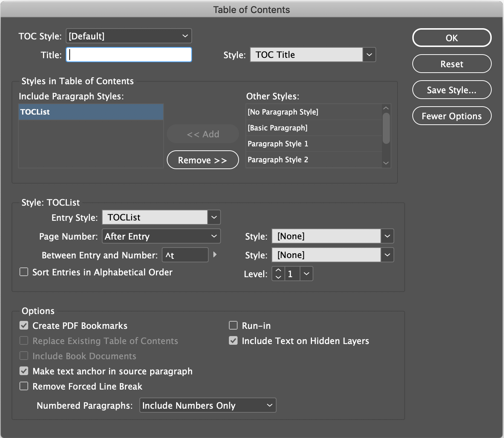Select Paragraph Style 2 in Other Styles
The height and width of the screenshot is (438, 504).
click(x=314, y=160)
